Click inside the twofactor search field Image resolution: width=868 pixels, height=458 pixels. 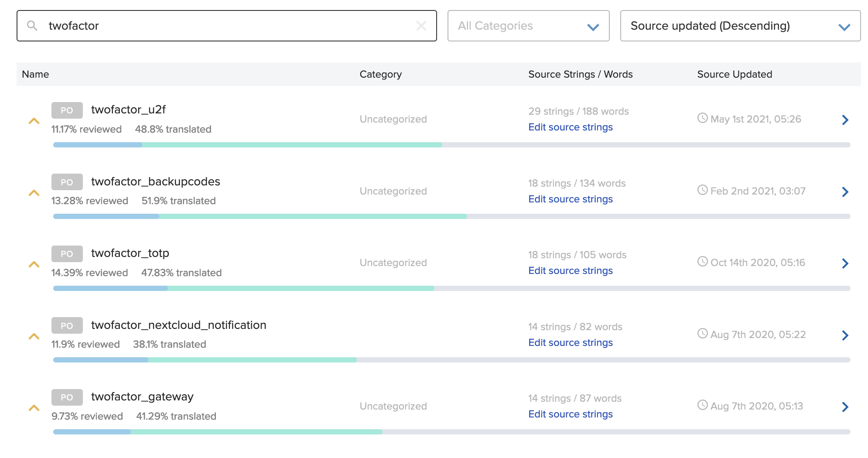tap(174, 26)
